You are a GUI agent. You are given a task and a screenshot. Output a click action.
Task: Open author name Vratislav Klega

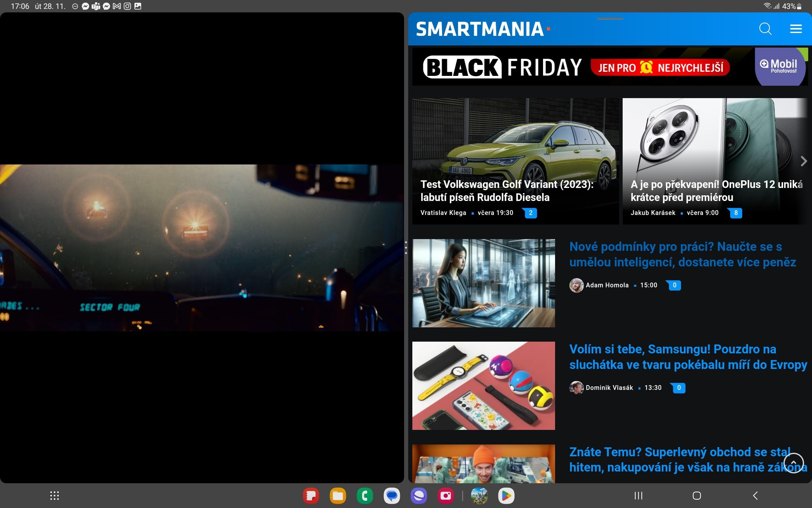pos(443,213)
